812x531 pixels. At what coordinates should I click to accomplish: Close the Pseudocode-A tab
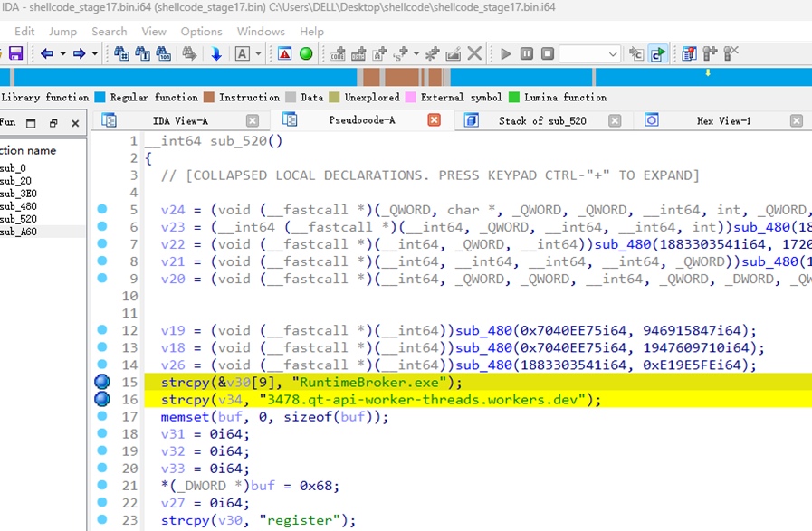[434, 120]
